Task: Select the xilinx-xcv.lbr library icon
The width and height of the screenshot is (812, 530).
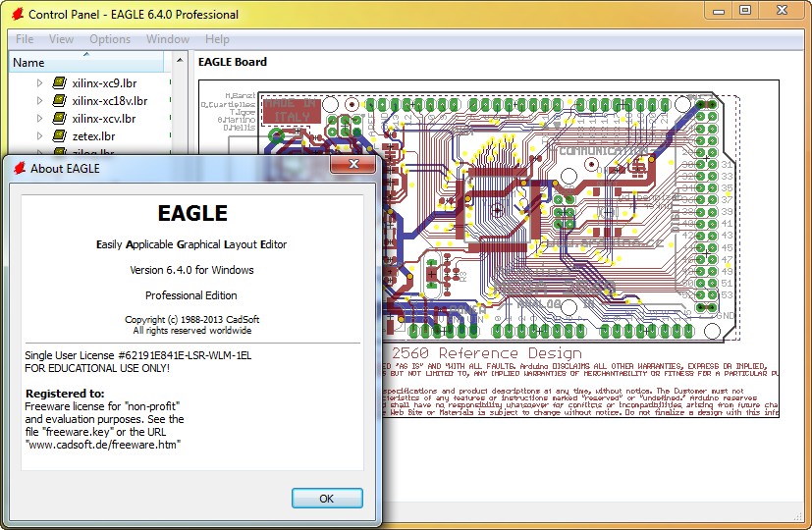Action: click(59, 119)
